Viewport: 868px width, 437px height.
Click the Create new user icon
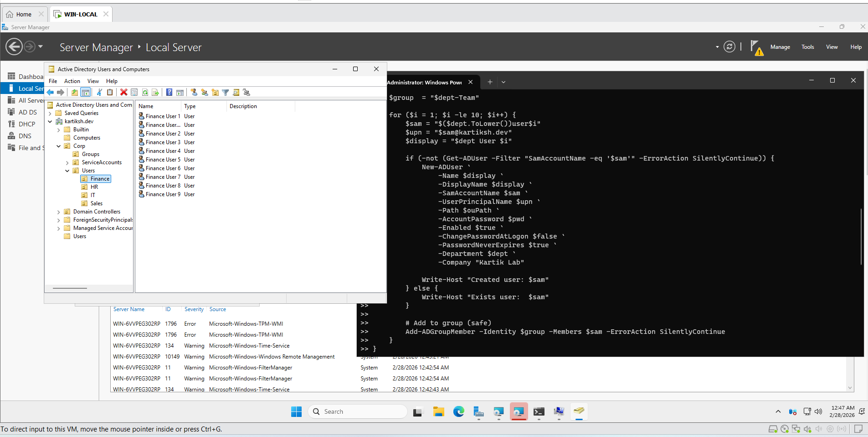[x=194, y=93]
